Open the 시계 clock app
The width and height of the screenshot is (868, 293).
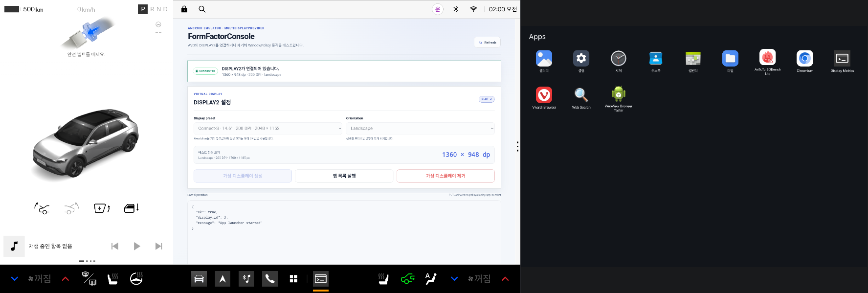point(619,59)
